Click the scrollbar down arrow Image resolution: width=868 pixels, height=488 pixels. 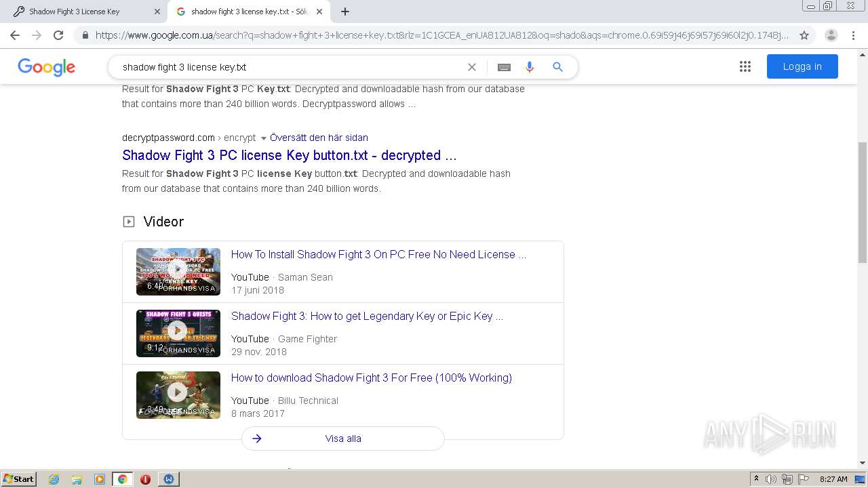tap(863, 463)
